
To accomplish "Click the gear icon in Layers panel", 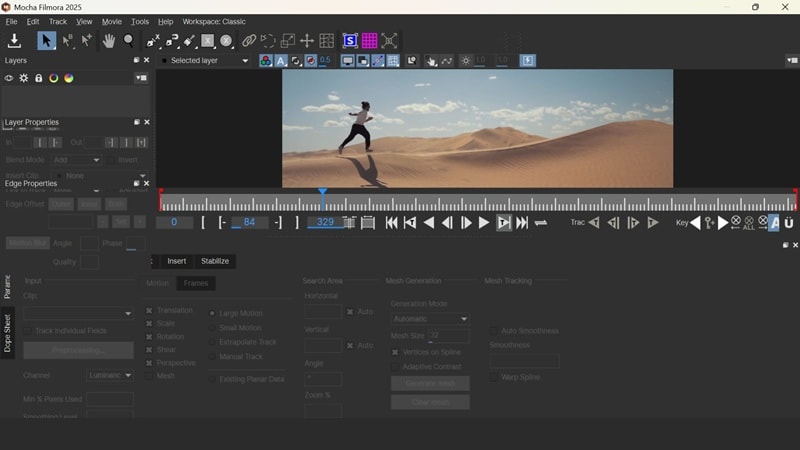I will (23, 78).
